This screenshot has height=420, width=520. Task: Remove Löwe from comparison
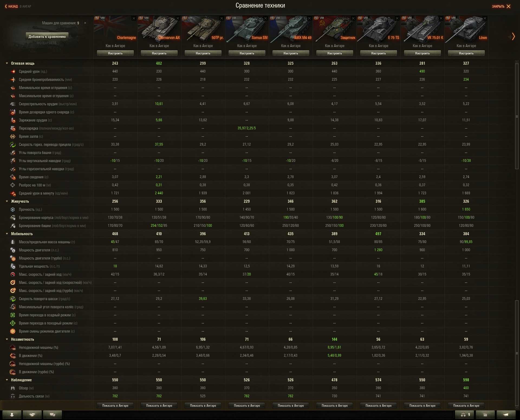485,18
